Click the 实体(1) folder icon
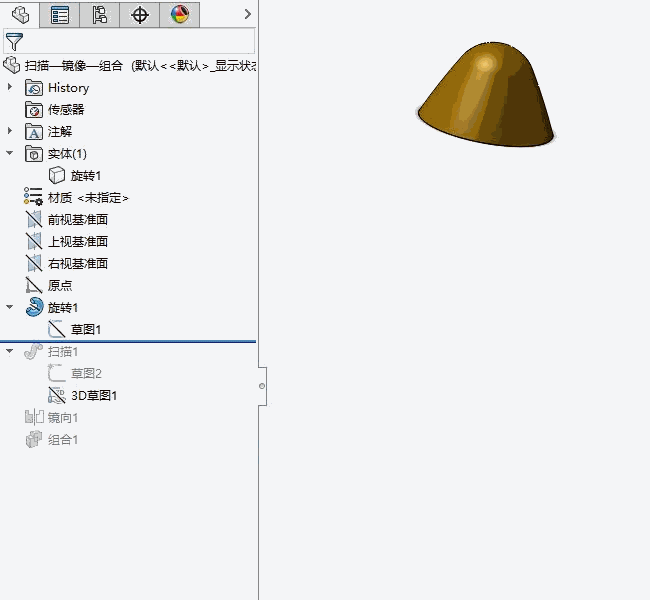Viewport: 650px width, 600px height. [x=34, y=154]
